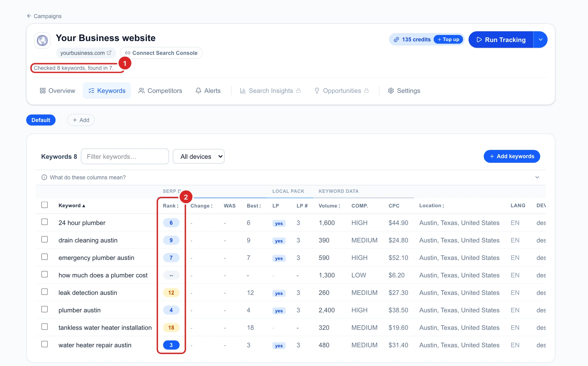This screenshot has width=588, height=366.
Task: Click the 'leak detection austin' keyword
Action: pos(88,293)
